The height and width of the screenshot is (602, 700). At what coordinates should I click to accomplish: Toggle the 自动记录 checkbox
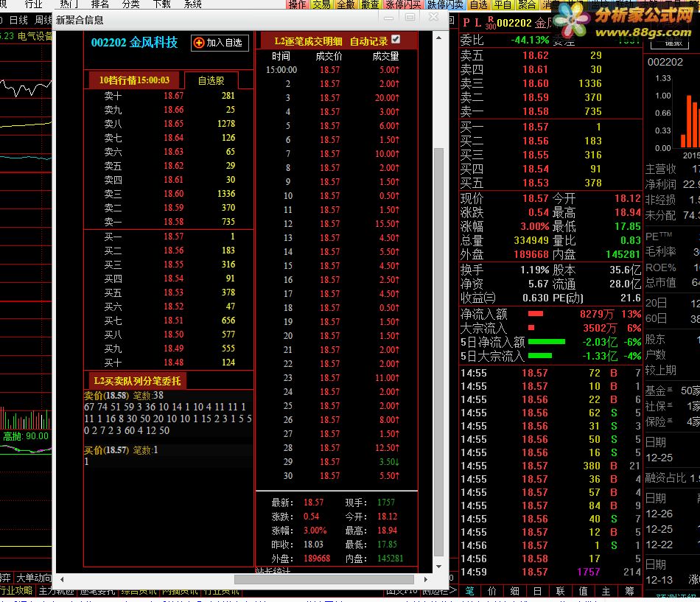coord(396,39)
